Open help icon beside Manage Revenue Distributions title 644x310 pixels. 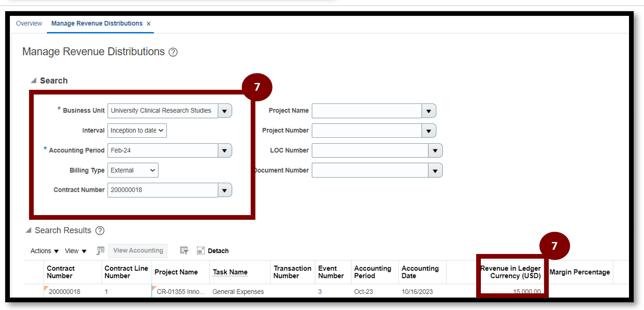tap(173, 53)
